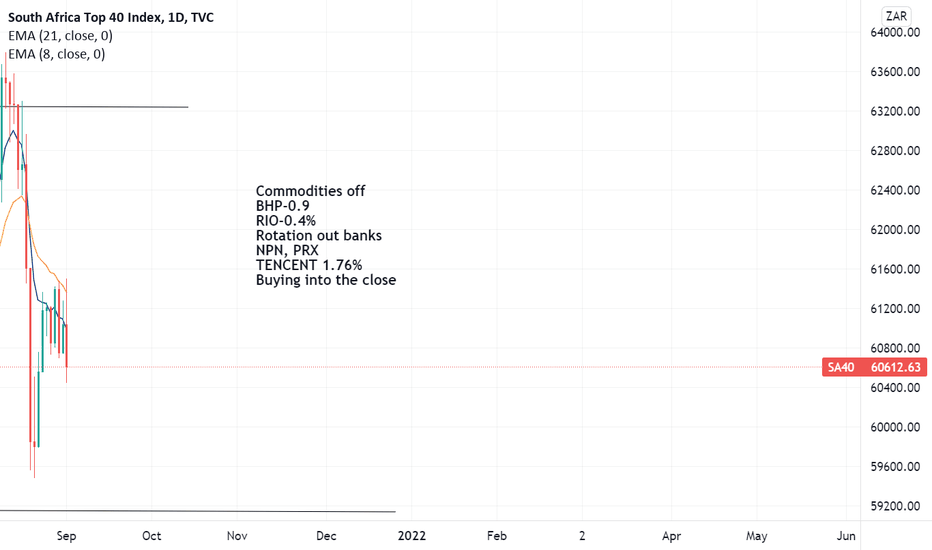This screenshot has height=550, width=932.
Task: Click the 2022 label on time axis
Action: pos(412,536)
